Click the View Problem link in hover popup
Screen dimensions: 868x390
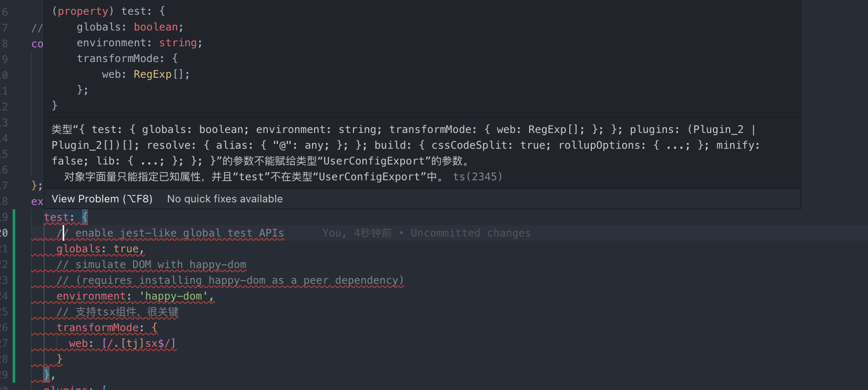102,199
